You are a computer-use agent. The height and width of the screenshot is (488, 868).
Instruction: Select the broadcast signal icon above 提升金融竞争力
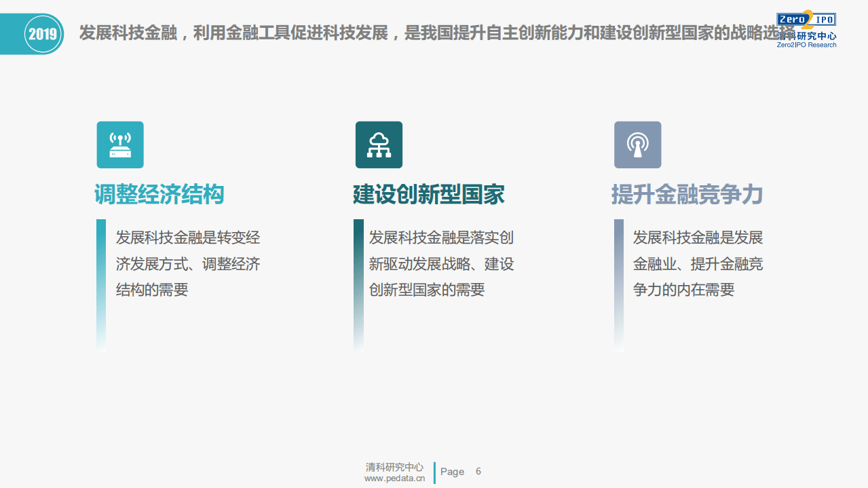tap(637, 144)
